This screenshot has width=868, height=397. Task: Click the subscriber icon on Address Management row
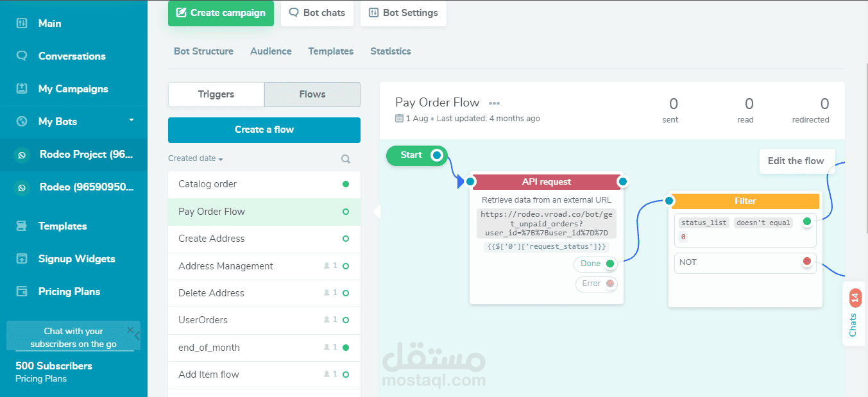(x=327, y=266)
